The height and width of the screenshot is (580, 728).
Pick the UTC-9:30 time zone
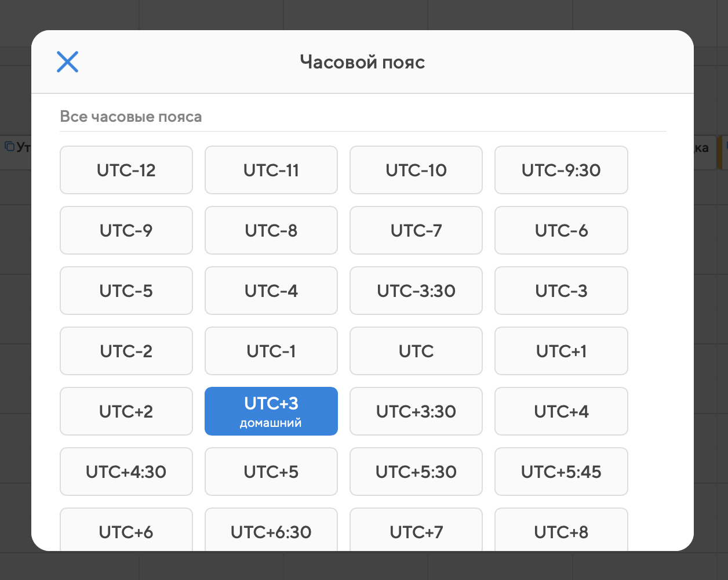pos(561,170)
